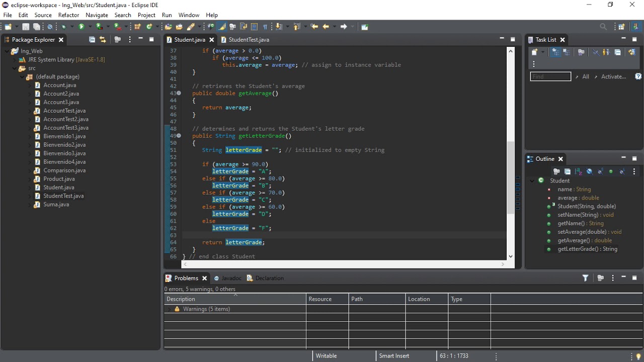The image size is (644, 362).
Task: Select getLetterGrade() in Outline
Action: (587, 249)
